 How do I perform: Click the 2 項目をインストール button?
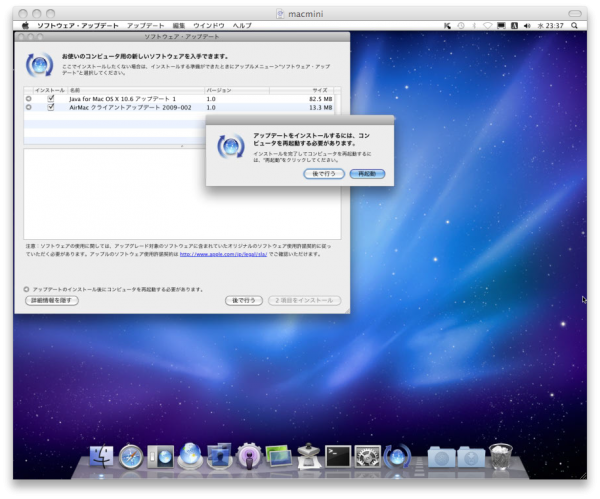[x=305, y=300]
